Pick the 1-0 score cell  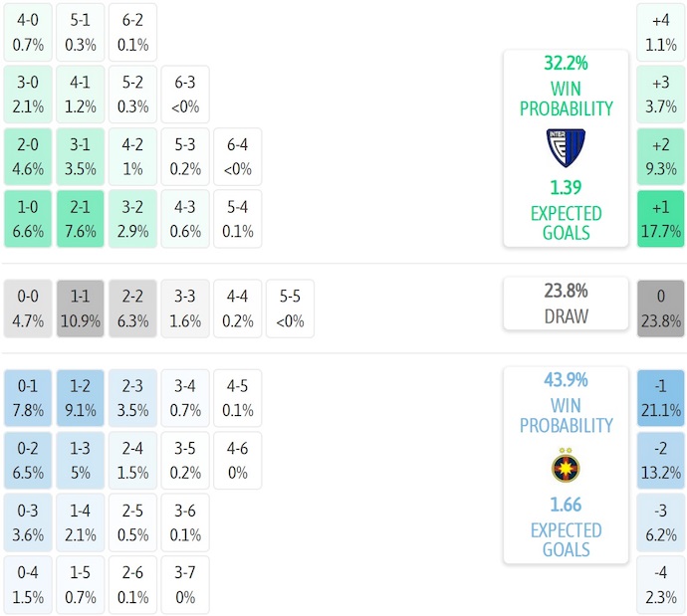pyautogui.click(x=29, y=218)
